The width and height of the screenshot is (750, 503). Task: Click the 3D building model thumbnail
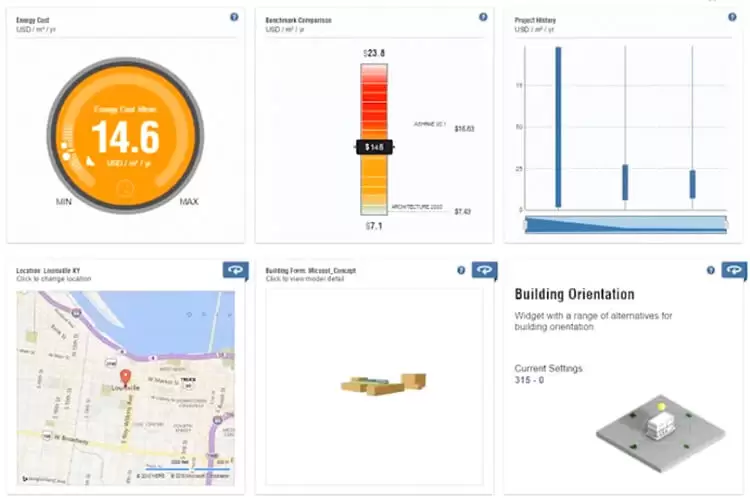383,384
